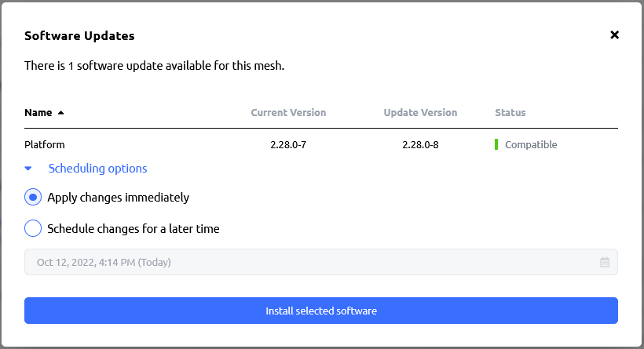644x349 pixels.
Task: Click Install selected software button
Action: pyautogui.click(x=321, y=311)
